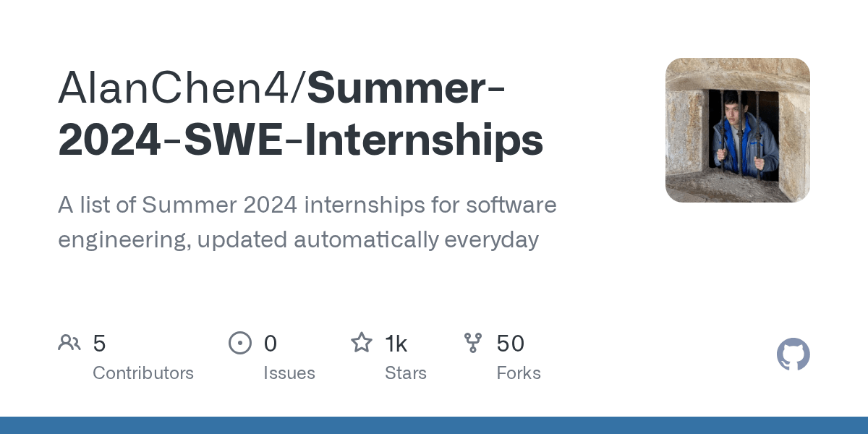Open the Issues label

[x=289, y=373]
